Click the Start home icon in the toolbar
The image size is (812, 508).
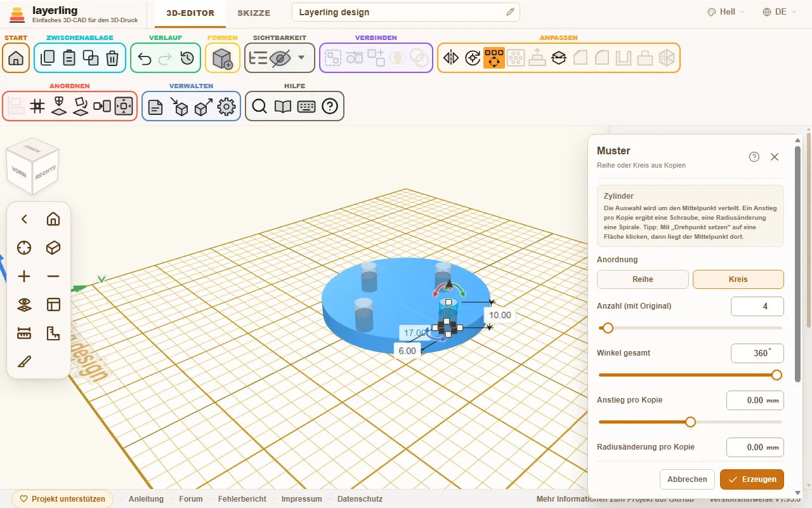[16, 58]
